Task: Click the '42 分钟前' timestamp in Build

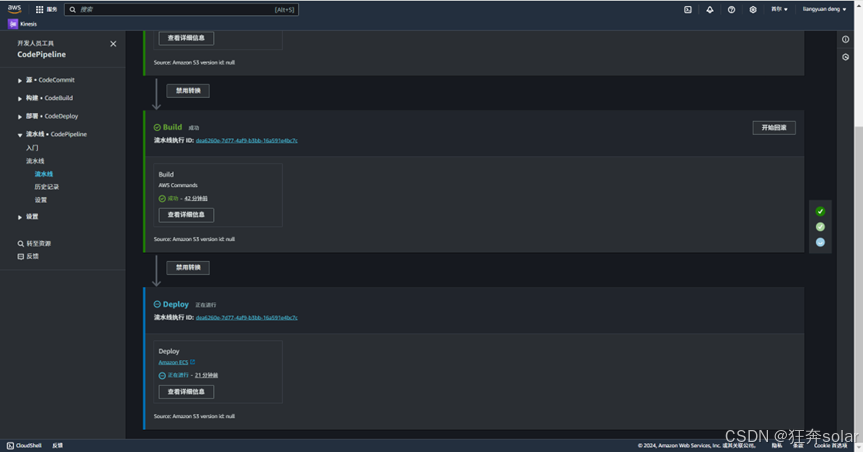Action: click(x=196, y=198)
